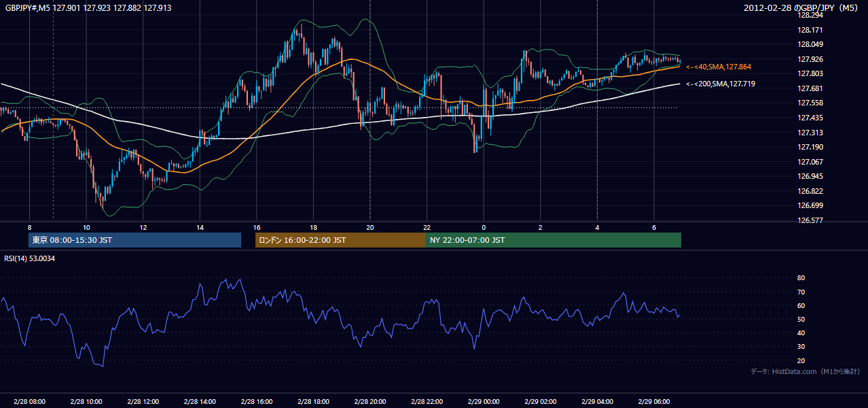Click RSI level 20 on axis
Screen dimensions: 868x408
click(801, 360)
